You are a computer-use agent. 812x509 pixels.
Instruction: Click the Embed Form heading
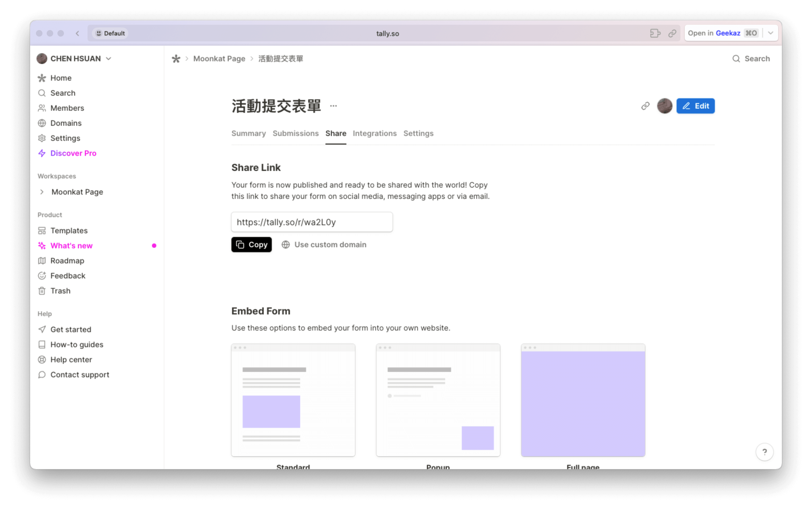pos(261,311)
